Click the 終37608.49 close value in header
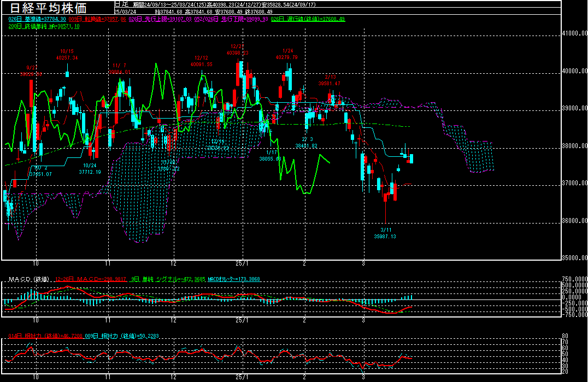 pos(258,12)
